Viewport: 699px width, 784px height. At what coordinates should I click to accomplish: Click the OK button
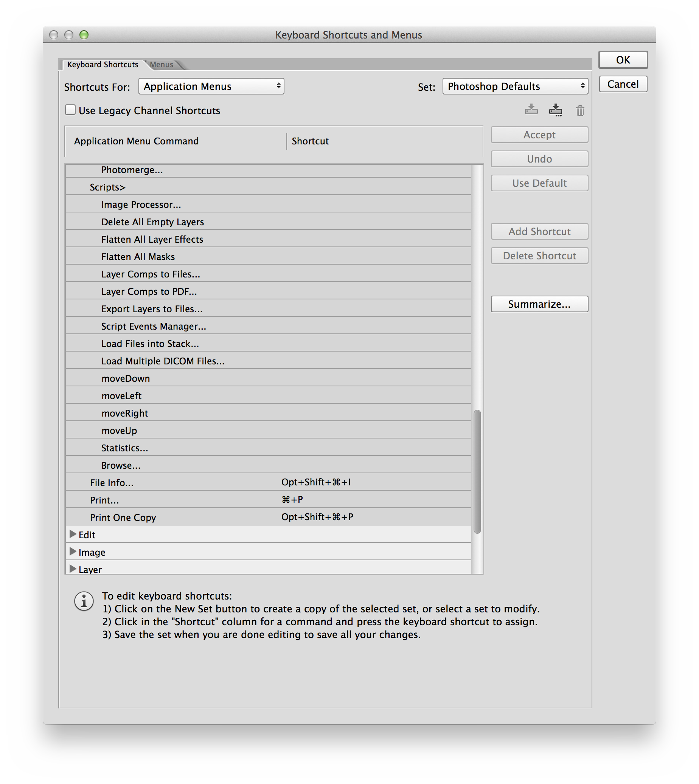(623, 60)
